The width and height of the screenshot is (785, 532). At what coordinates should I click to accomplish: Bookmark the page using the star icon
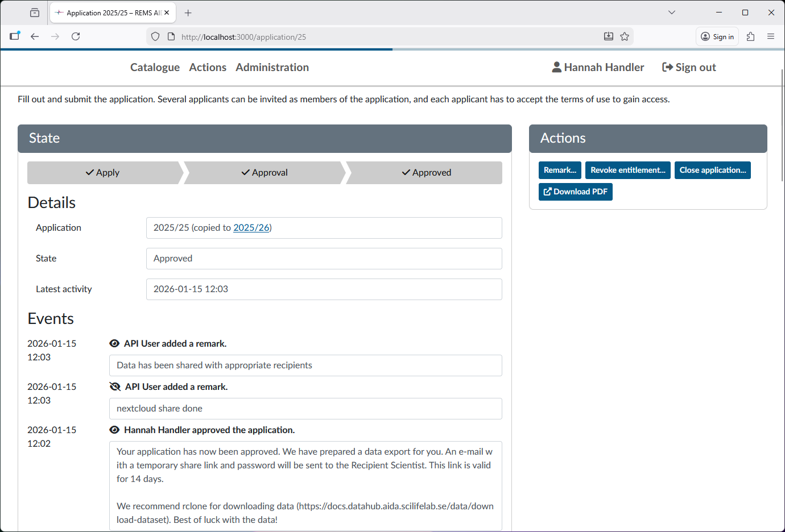tap(625, 36)
